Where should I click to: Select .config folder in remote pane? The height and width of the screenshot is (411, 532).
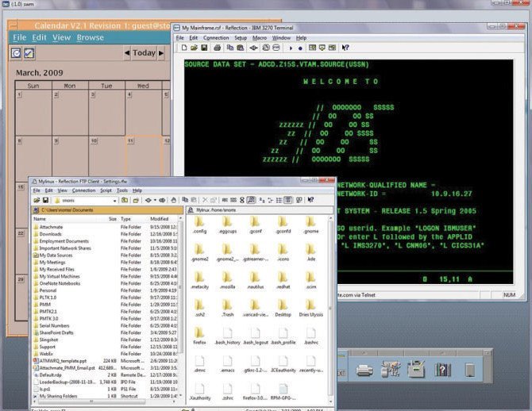[x=199, y=225]
